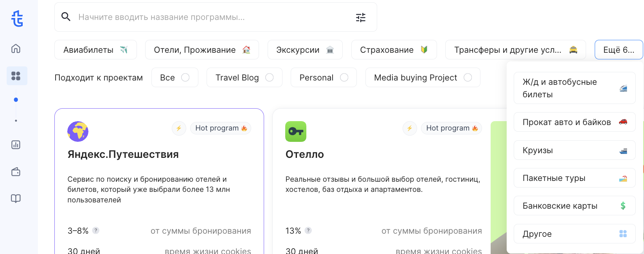The image size is (644, 254).
Task: Select small gray dot sub-item in sidebar
Action: 16,121
